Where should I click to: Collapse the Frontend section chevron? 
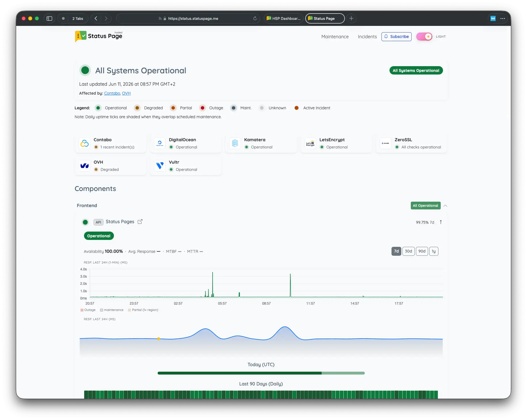point(445,206)
